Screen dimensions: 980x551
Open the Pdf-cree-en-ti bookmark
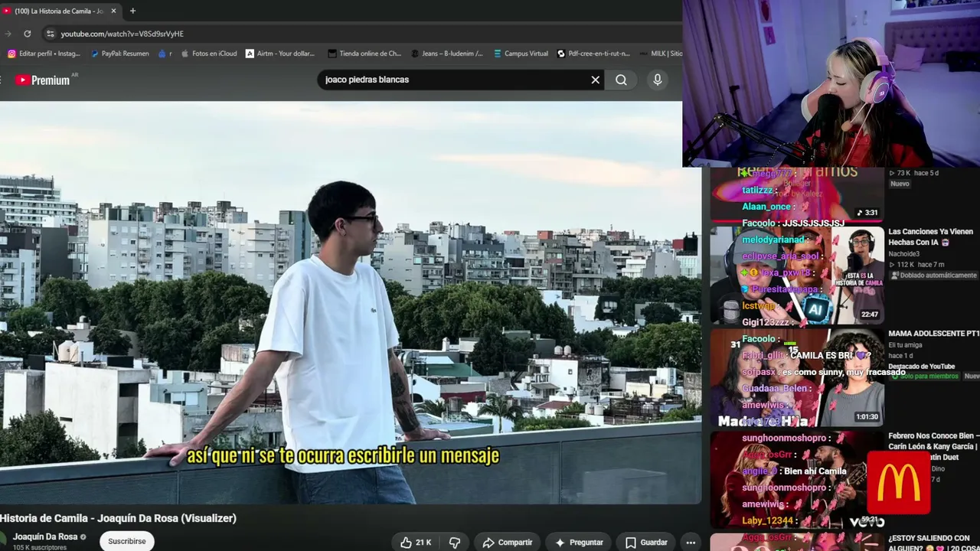593,54
